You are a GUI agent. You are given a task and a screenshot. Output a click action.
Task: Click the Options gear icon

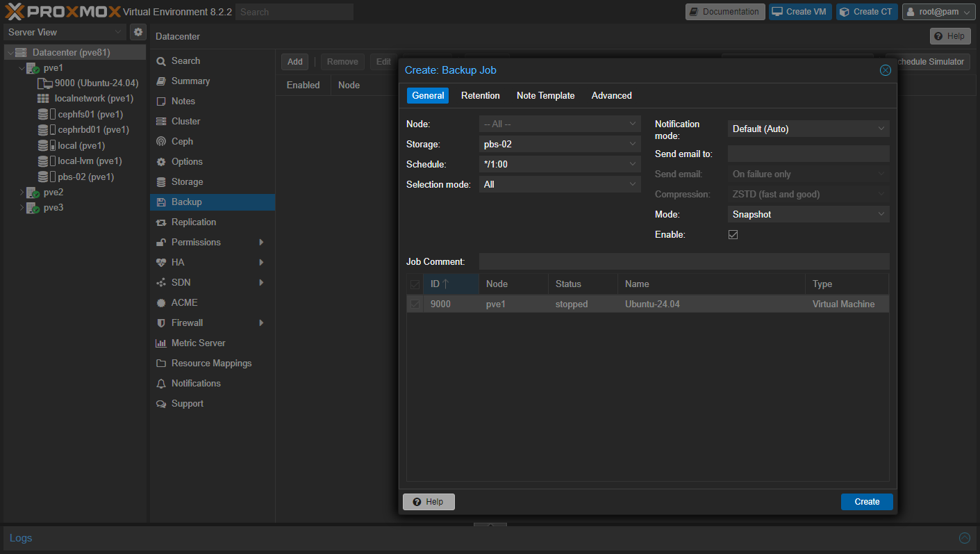161,162
